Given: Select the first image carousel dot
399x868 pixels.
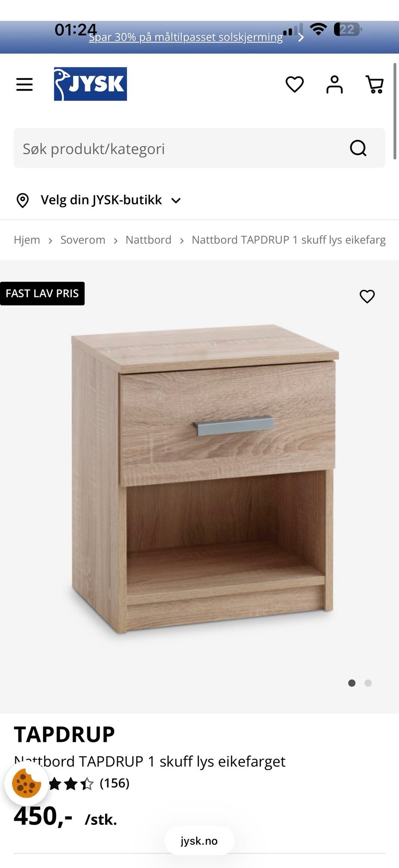Looking at the screenshot, I should point(352,683).
